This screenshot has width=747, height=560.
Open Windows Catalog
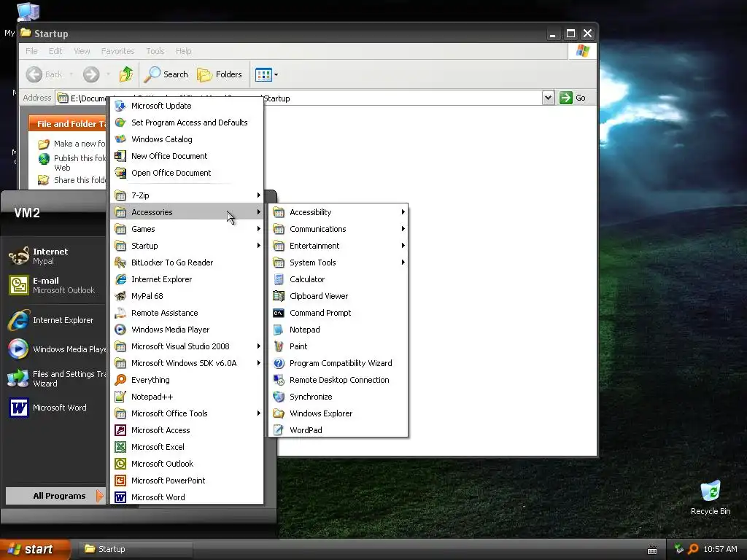click(x=187, y=139)
